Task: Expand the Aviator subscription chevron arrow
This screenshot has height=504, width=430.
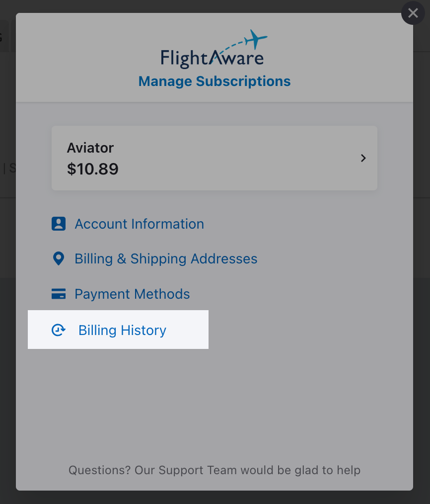Action: 363,158
